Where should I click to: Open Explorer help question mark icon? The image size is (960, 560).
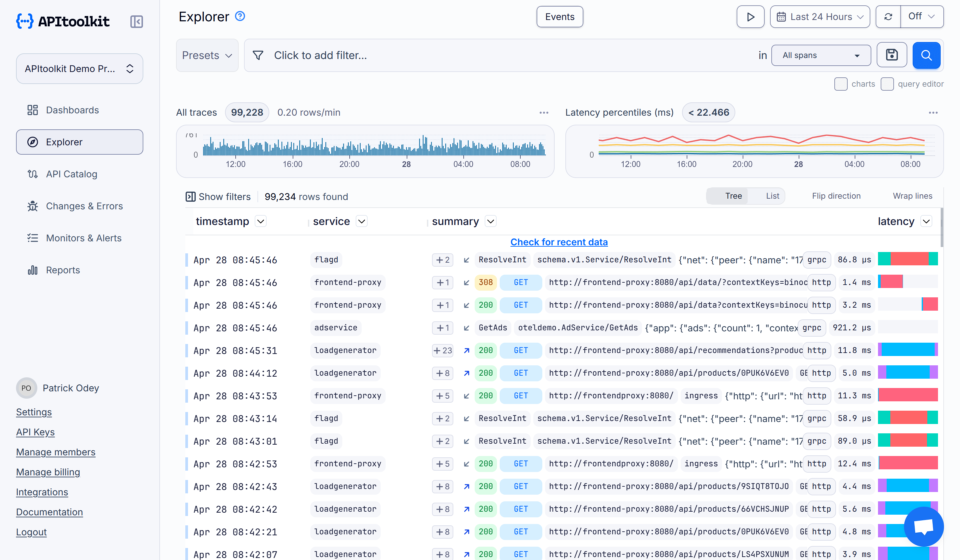[x=240, y=16]
